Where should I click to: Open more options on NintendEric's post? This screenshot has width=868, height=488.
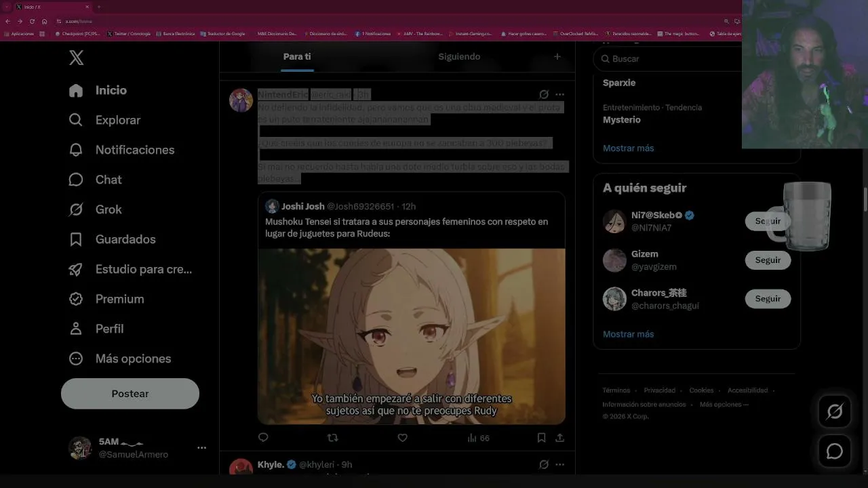(x=559, y=95)
